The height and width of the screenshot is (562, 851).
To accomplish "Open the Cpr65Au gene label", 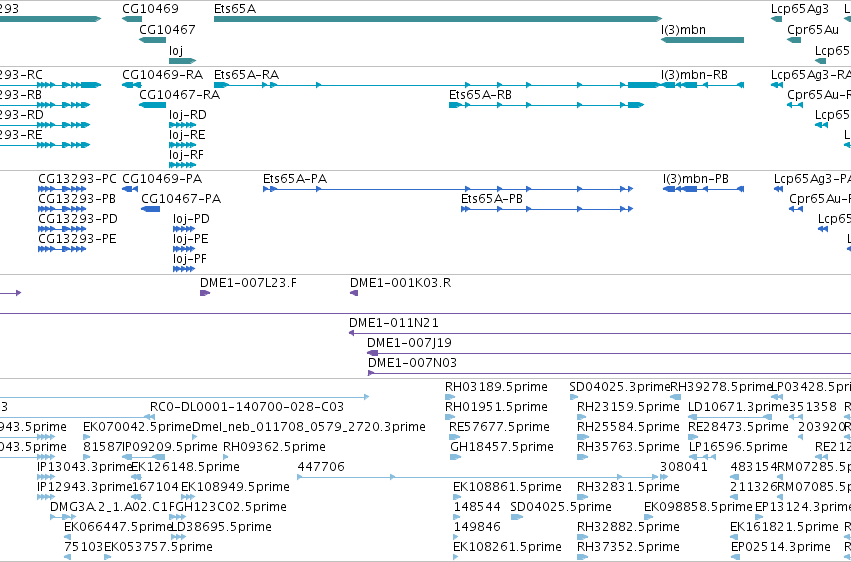I will (813, 29).
